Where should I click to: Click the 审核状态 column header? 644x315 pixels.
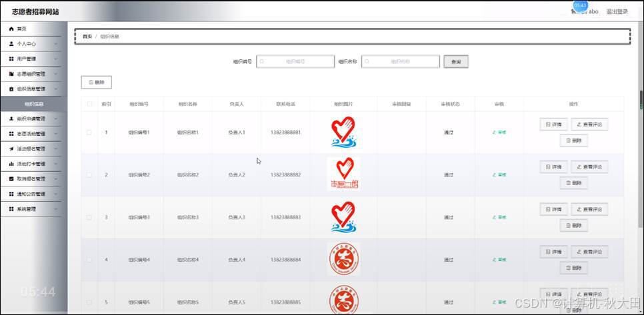[x=450, y=104]
